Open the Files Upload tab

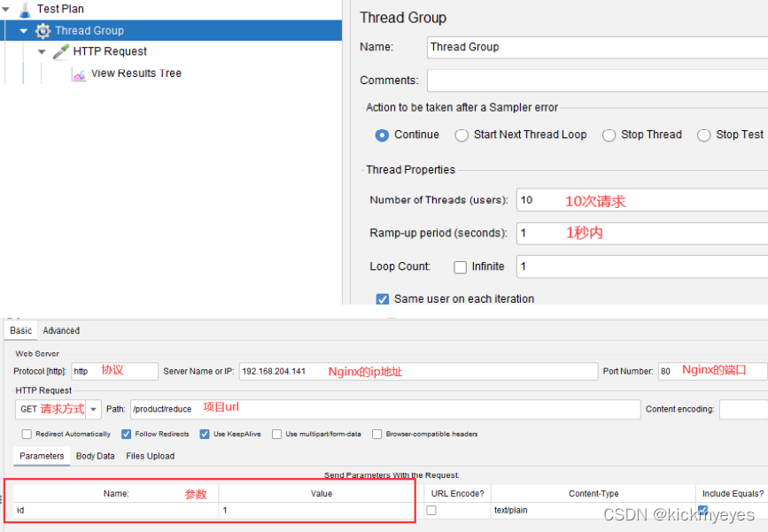click(x=150, y=456)
